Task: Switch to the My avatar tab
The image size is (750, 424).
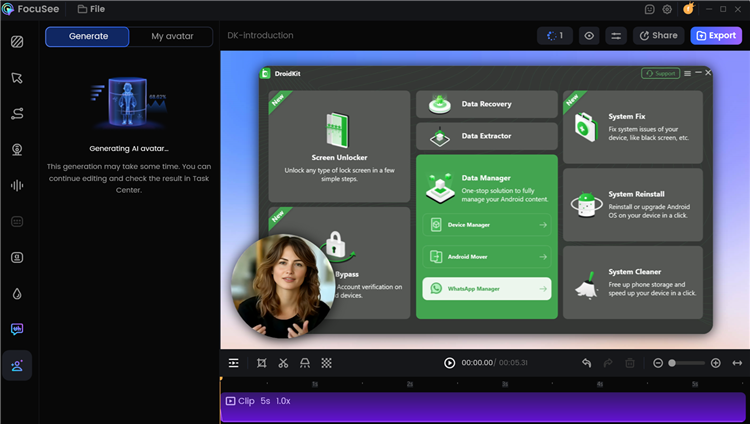Action: coord(173,36)
